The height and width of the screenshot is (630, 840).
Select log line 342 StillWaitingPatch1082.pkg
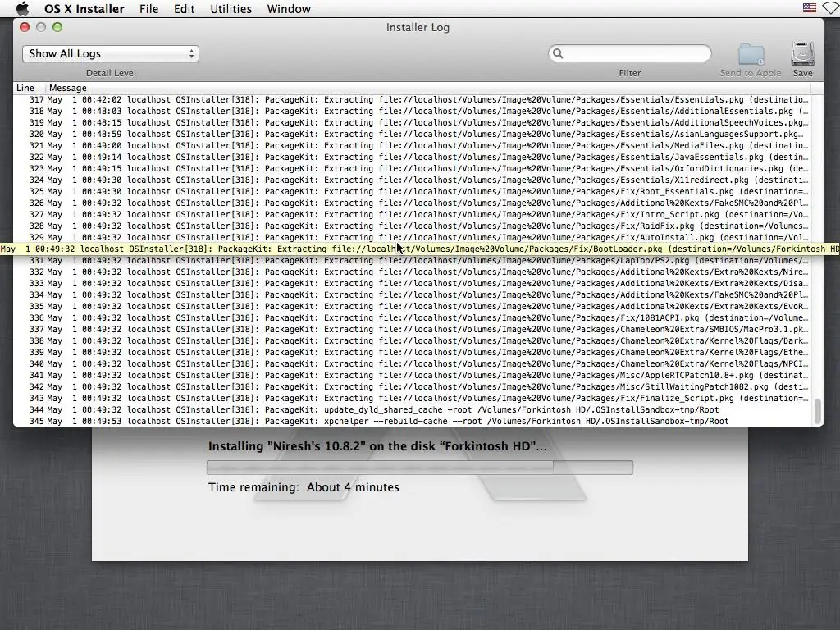[412, 387]
